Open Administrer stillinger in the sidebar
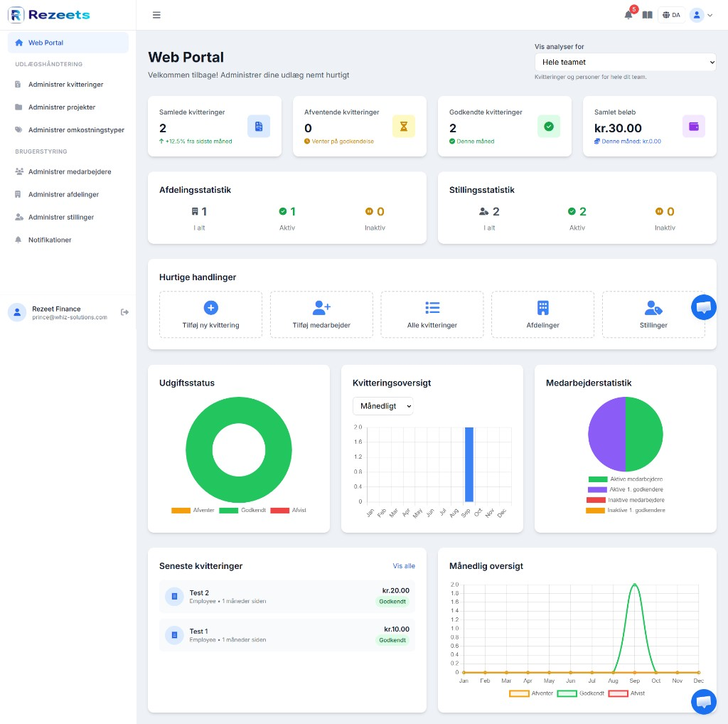This screenshot has height=724, width=728. [x=68, y=218]
